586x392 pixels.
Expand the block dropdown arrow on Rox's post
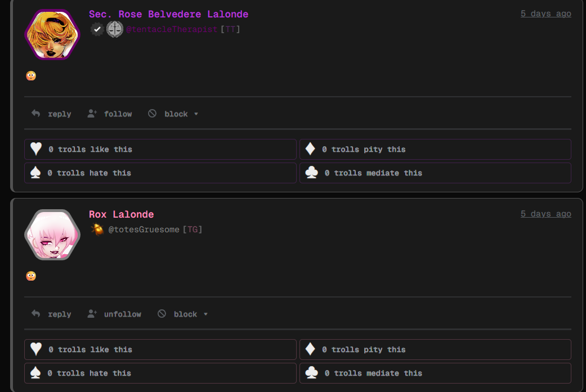[205, 314]
